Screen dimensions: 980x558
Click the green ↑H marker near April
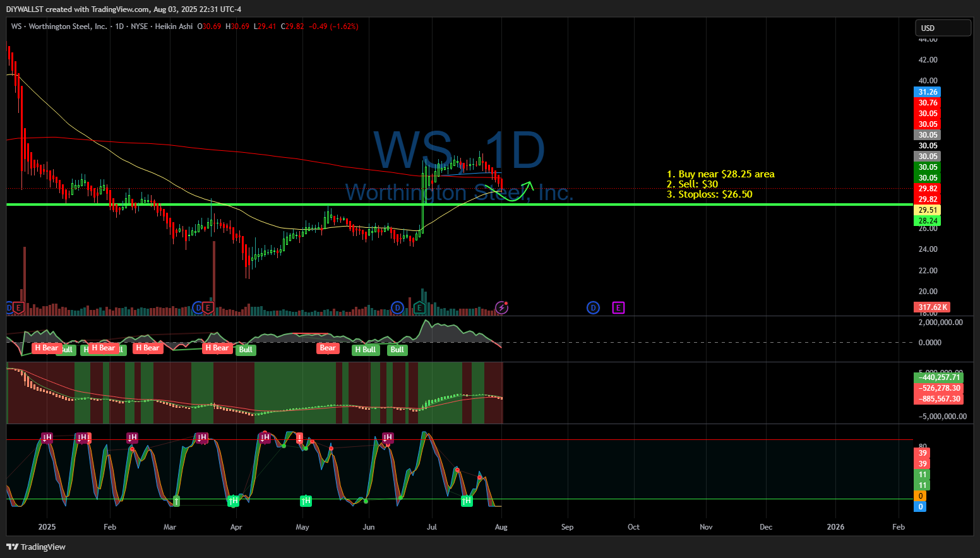(234, 501)
